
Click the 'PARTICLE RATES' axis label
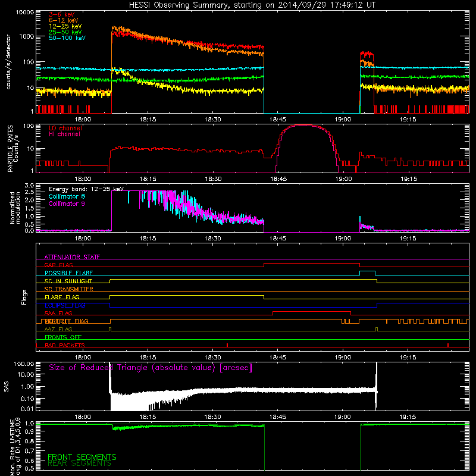point(10,149)
